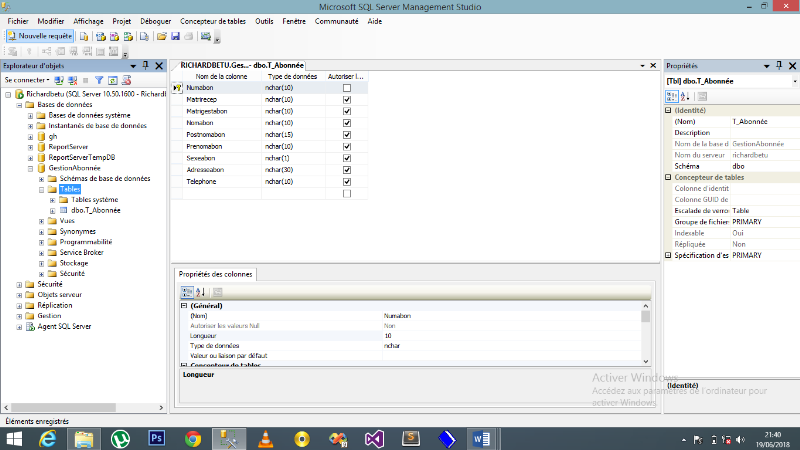Open the Outils menu

[x=264, y=20]
